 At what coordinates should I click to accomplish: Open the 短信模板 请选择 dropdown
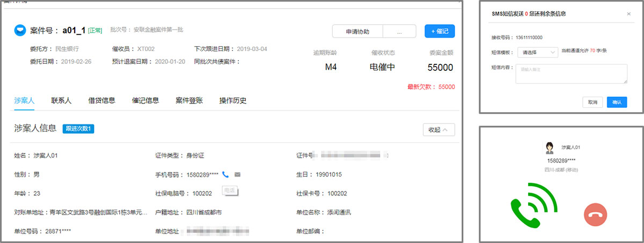tap(538, 52)
